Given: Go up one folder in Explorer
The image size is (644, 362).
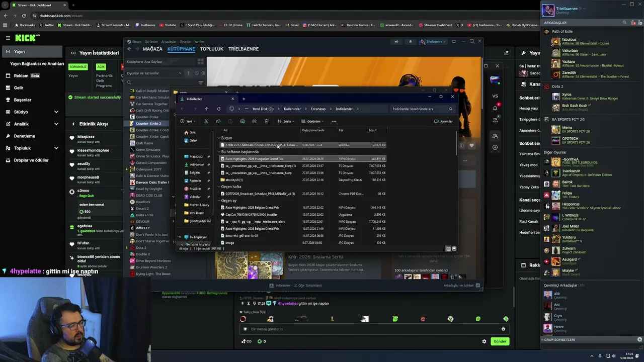Looking at the screenshot, I should (x=206, y=109).
